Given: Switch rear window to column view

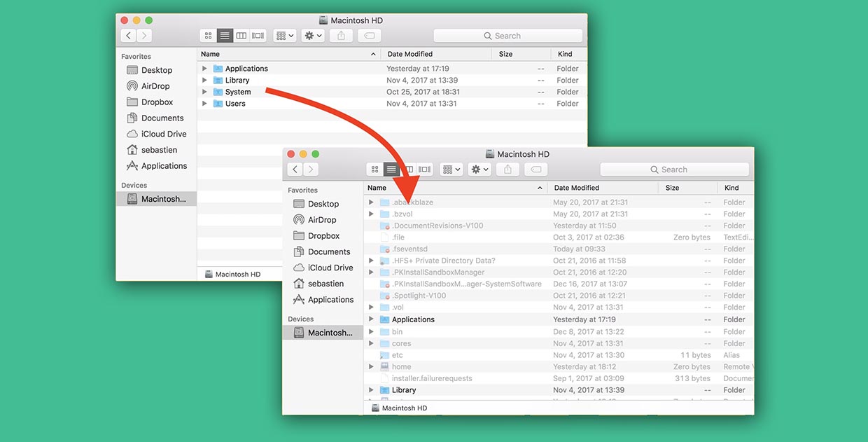Looking at the screenshot, I should point(241,36).
